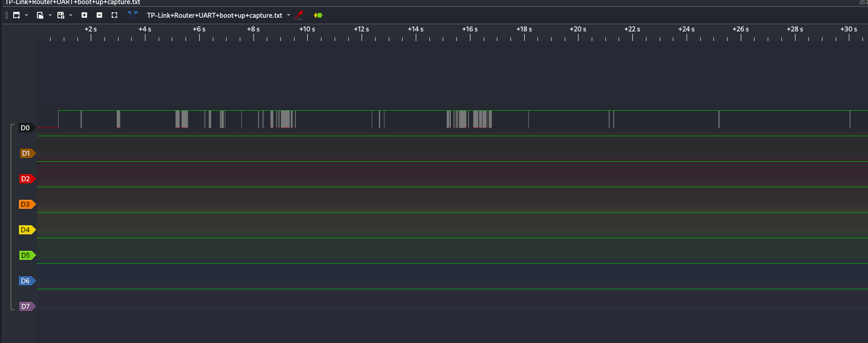Screen dimensions: 868x343
Task: Click the Open file icon
Action: [x=40, y=15]
